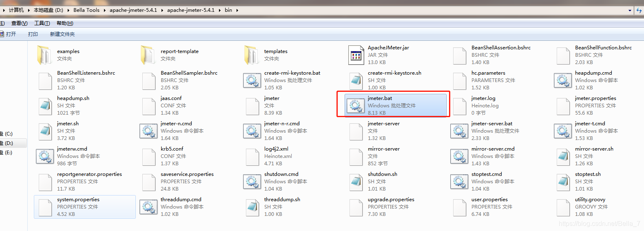Viewport: 644px width, 231px height.
Task: Select the mirror-server.sh icon
Action: 563,157
